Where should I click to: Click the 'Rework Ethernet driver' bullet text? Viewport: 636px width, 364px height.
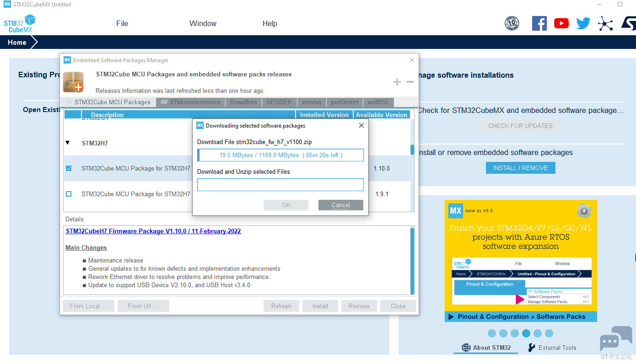pos(179,277)
